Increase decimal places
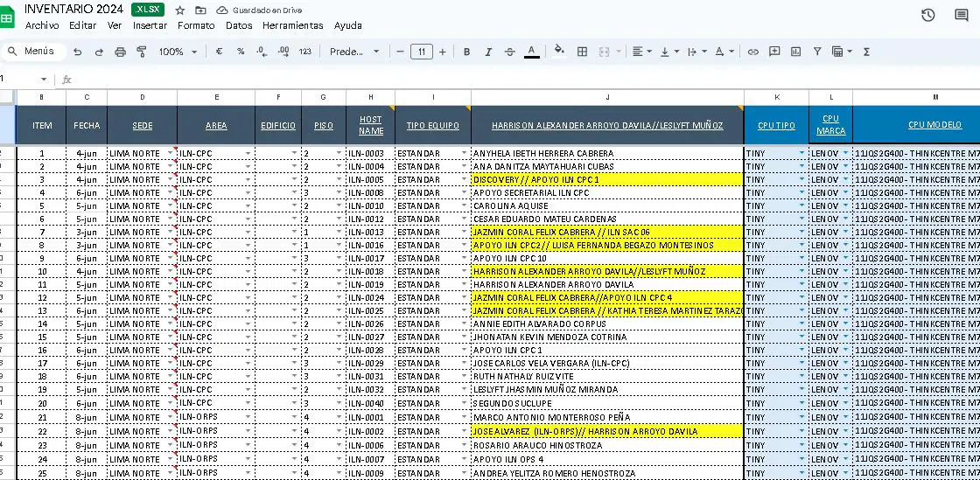Image resolution: width=980 pixels, height=480 pixels. 283,52
